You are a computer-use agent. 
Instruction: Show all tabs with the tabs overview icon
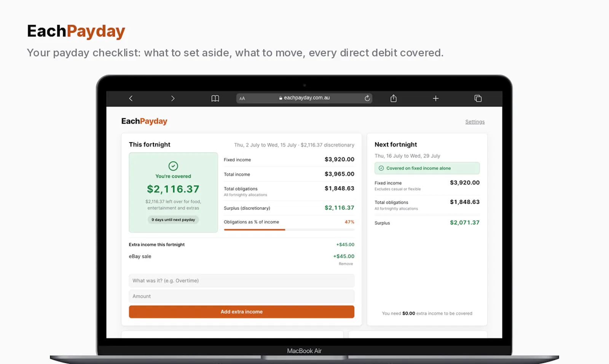[x=478, y=99]
